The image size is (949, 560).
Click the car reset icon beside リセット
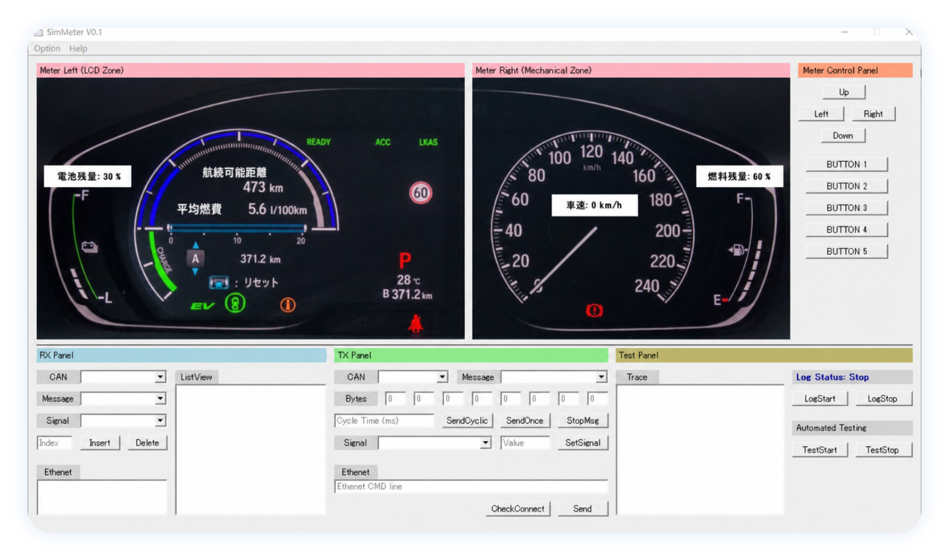(x=219, y=282)
